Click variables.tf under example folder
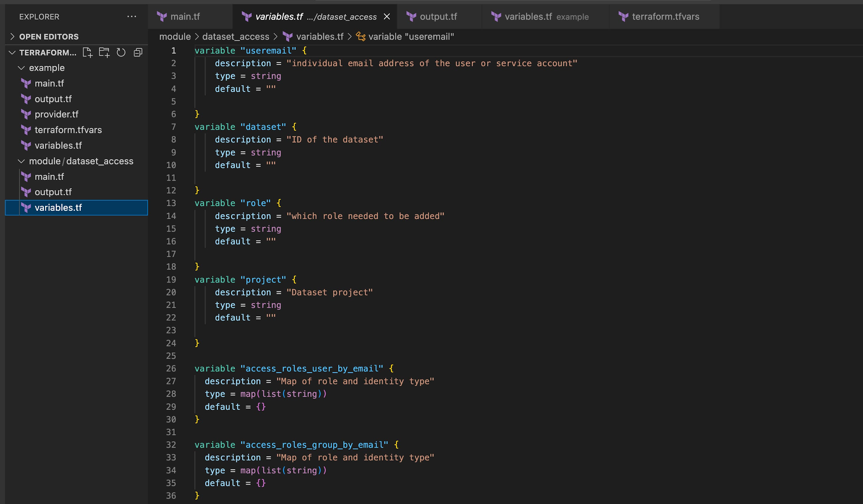 (58, 145)
